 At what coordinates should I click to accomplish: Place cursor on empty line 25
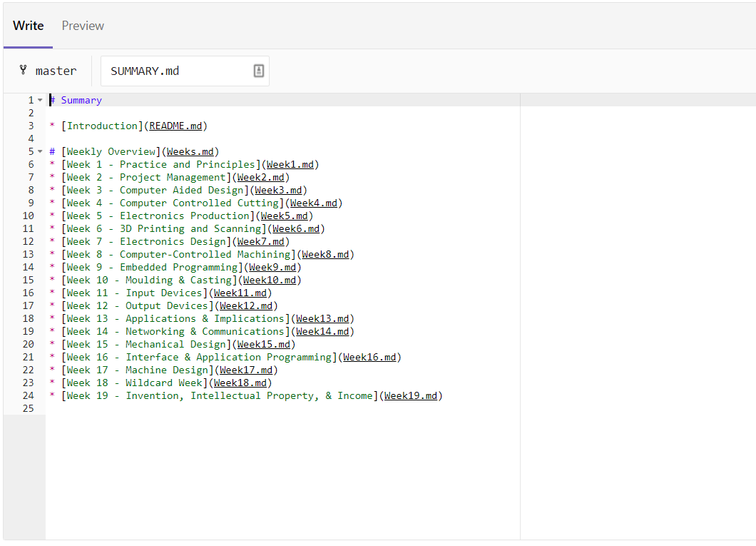(x=143, y=408)
